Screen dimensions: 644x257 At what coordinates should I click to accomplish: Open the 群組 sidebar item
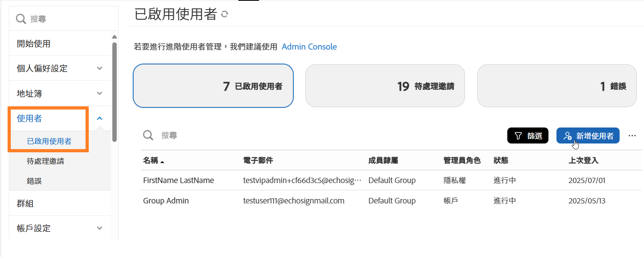tap(25, 203)
